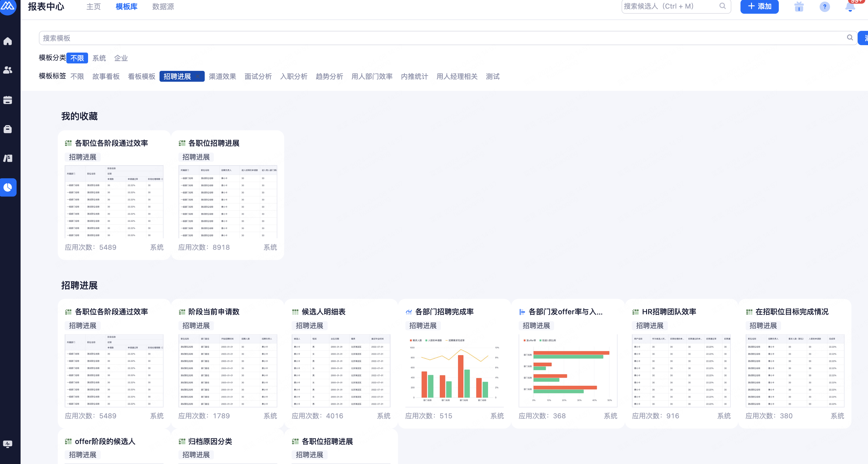Open the help question mark icon
This screenshot has height=464, width=868.
click(825, 6)
